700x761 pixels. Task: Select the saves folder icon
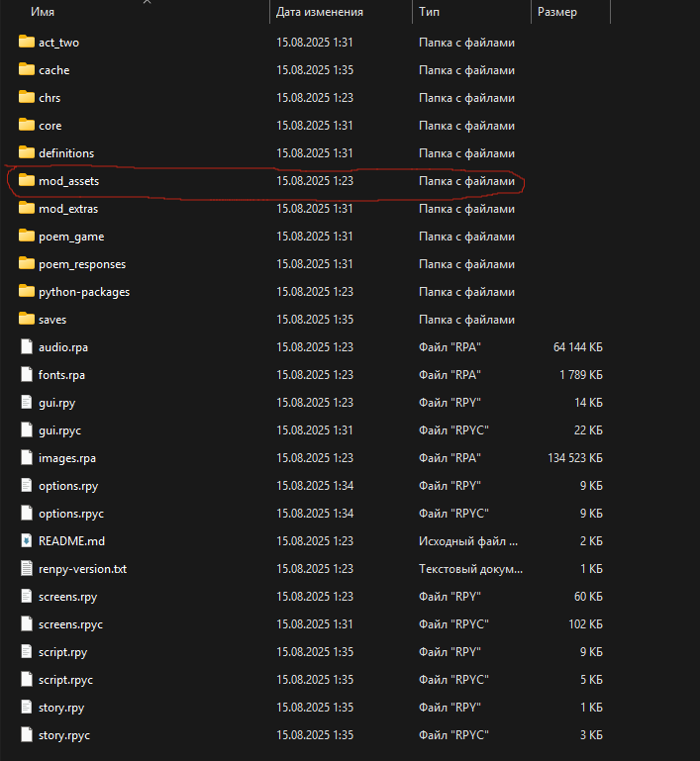coord(27,319)
